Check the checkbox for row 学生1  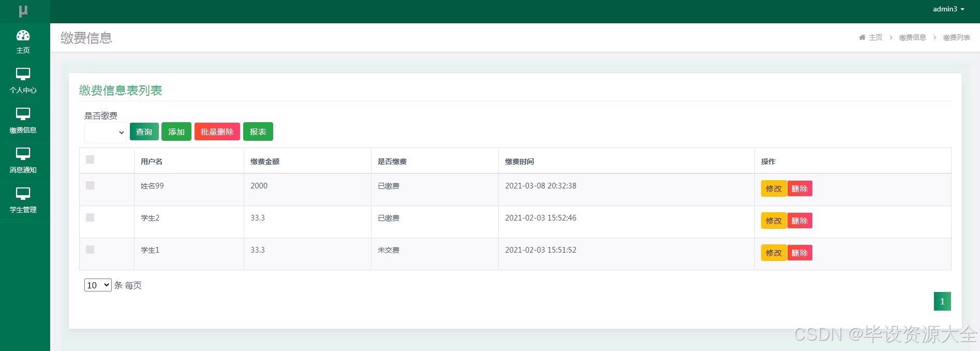(90, 250)
